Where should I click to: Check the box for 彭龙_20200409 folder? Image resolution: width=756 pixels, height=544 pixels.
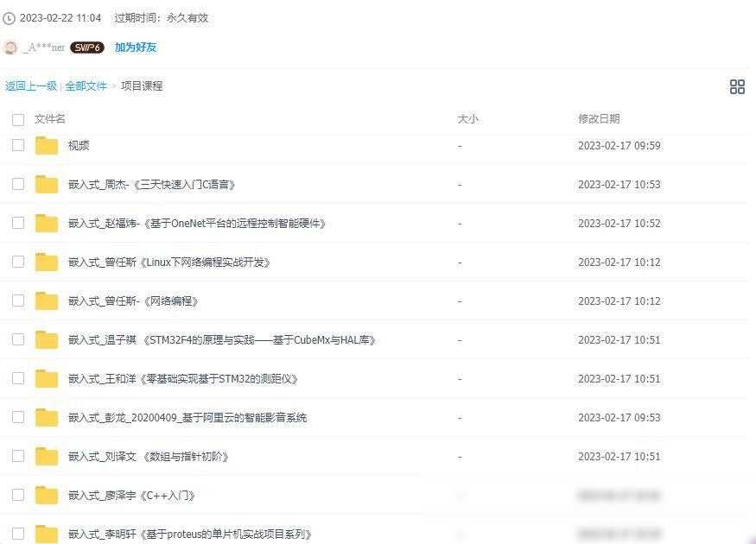click(x=18, y=417)
